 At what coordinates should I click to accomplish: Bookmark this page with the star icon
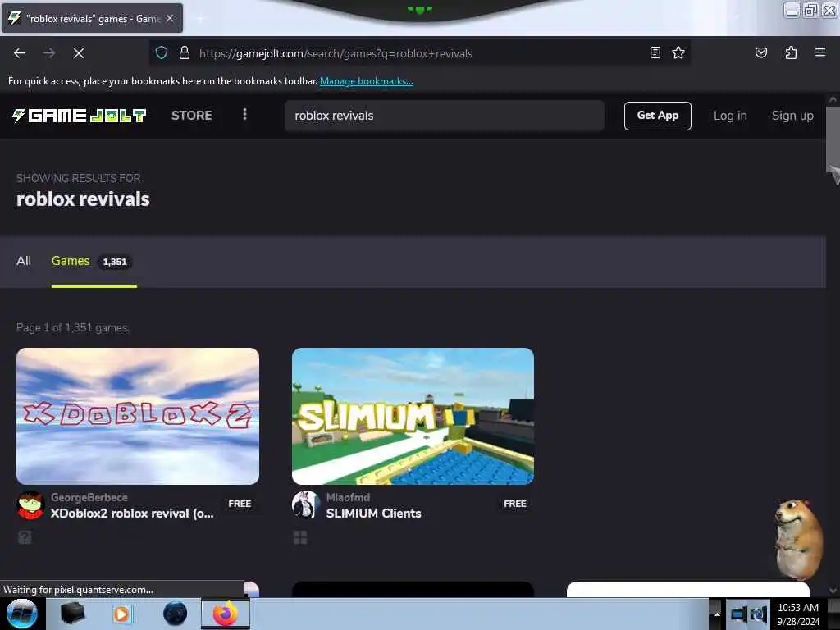[x=678, y=52]
